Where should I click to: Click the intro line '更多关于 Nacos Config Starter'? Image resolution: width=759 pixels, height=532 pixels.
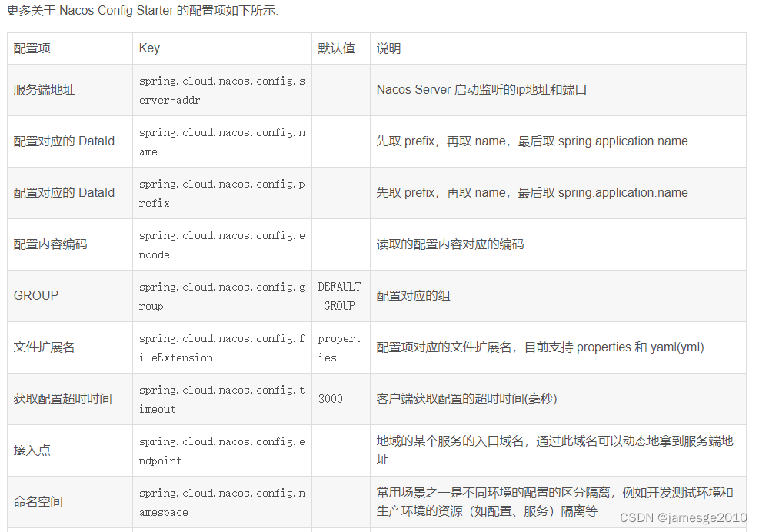[141, 10]
